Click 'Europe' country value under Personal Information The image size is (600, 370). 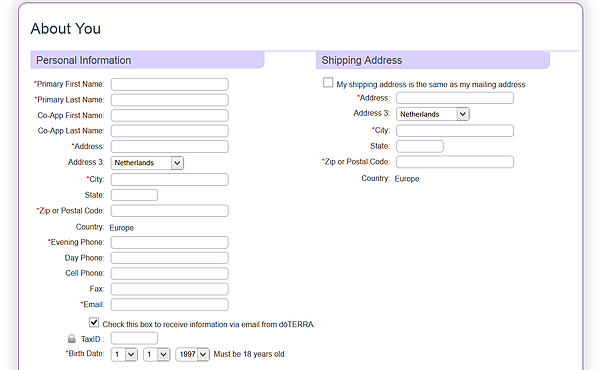(122, 228)
